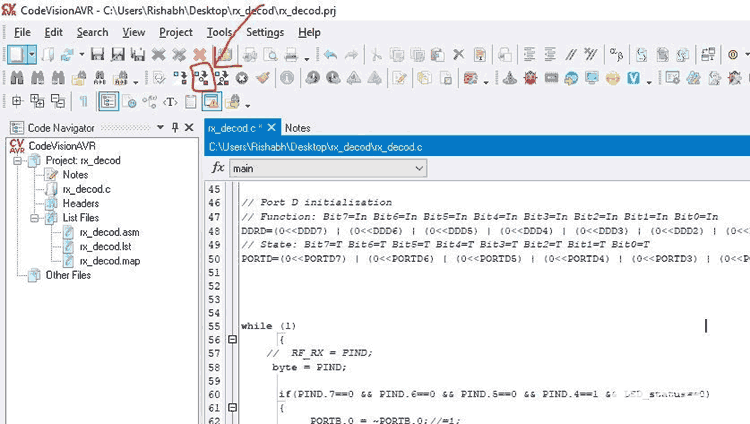Build all project files with the Build All icon

tap(221, 77)
